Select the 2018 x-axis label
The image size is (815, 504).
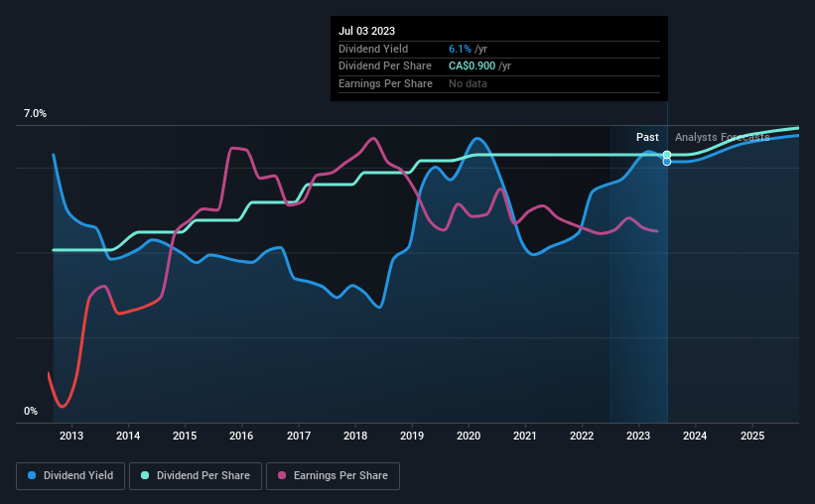tap(355, 436)
